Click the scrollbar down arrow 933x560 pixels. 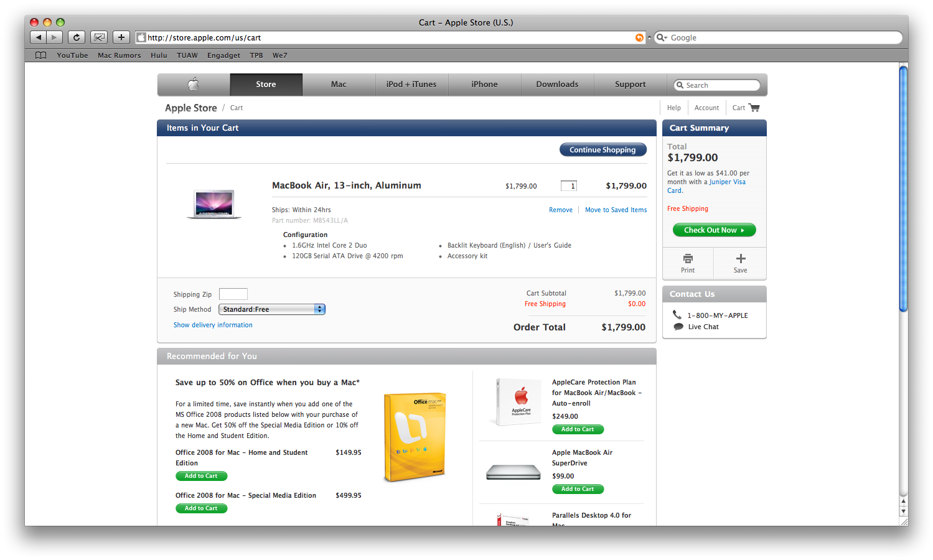pos(904,511)
